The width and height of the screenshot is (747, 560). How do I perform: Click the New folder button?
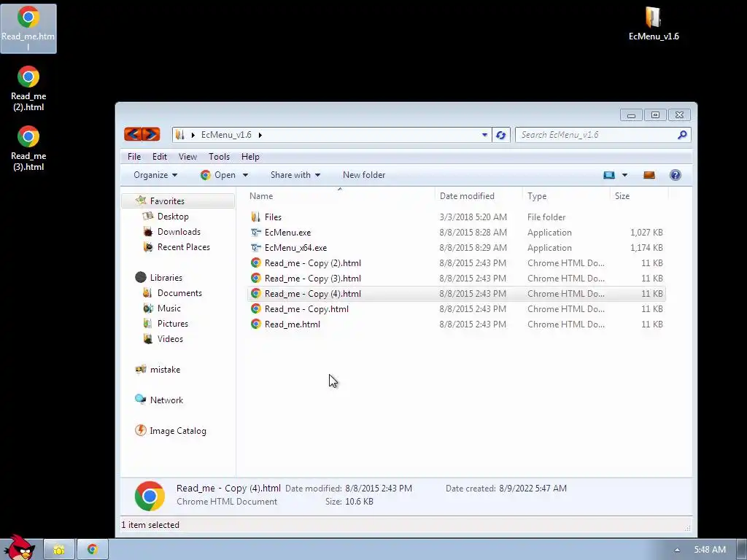point(364,175)
